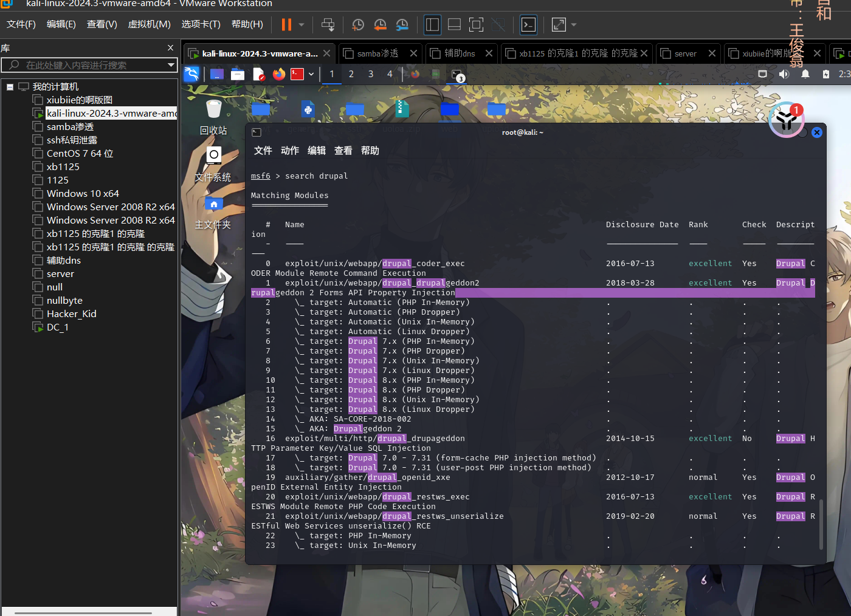Screen dimensions: 851x616
Task: Click the Kali volume speaker icon
Action: [x=784, y=74]
